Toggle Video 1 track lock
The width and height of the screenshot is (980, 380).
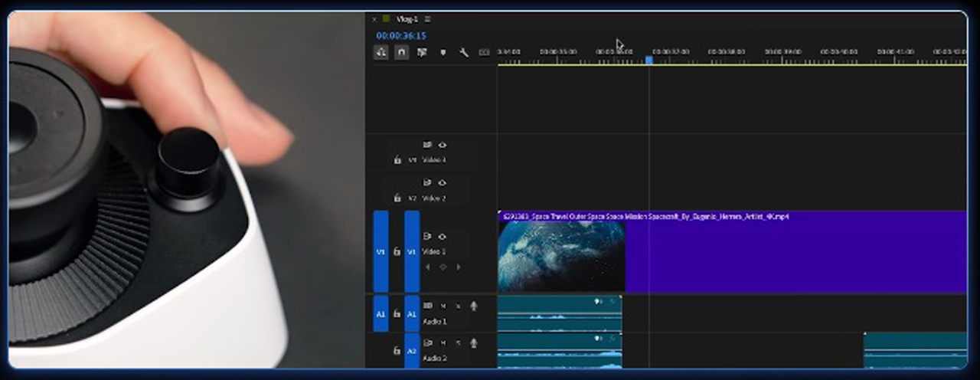tap(397, 251)
